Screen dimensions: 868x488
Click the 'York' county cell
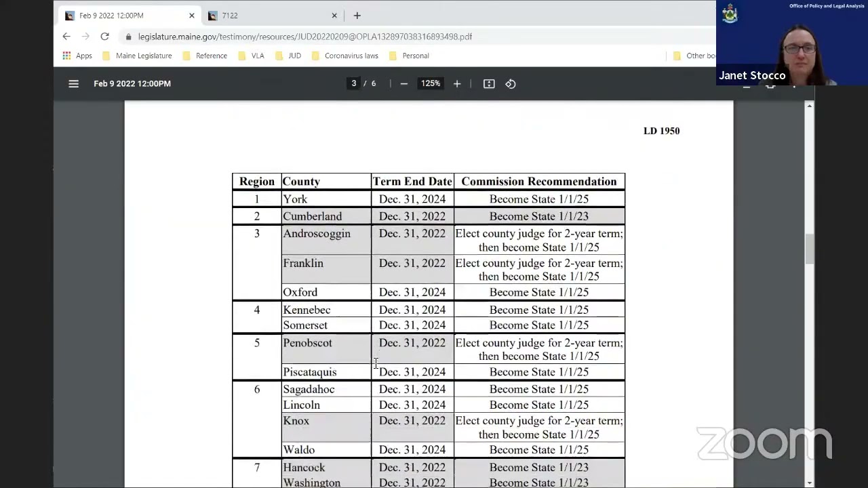coord(326,199)
